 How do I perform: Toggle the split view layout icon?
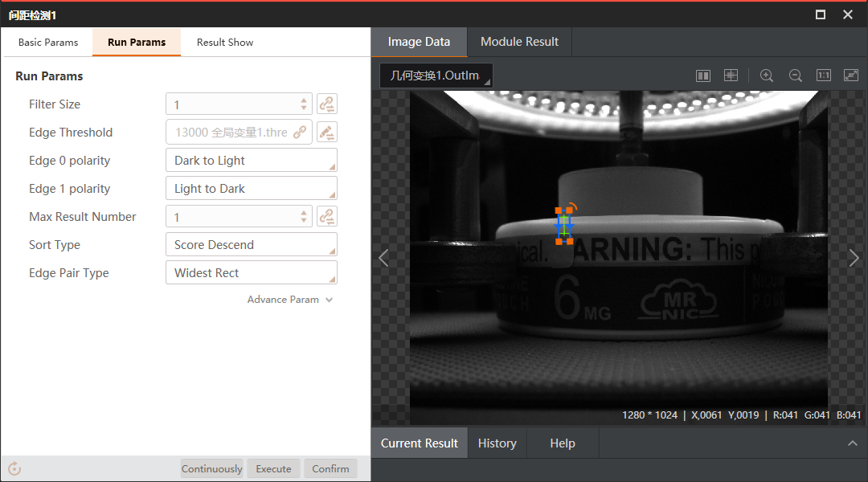[703, 76]
